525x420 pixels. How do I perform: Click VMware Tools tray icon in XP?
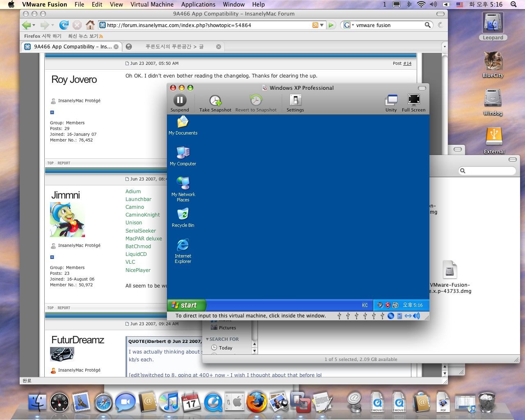click(395, 305)
